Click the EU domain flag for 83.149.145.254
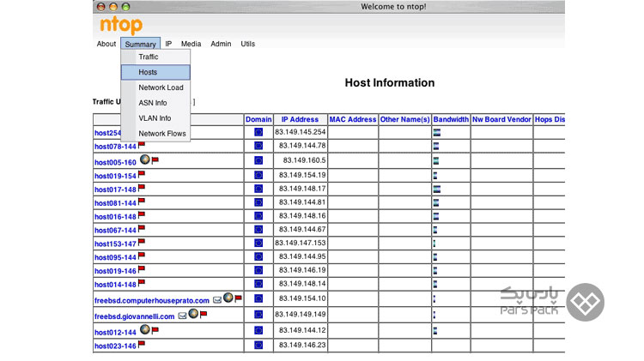The image size is (644, 361). coord(258,132)
